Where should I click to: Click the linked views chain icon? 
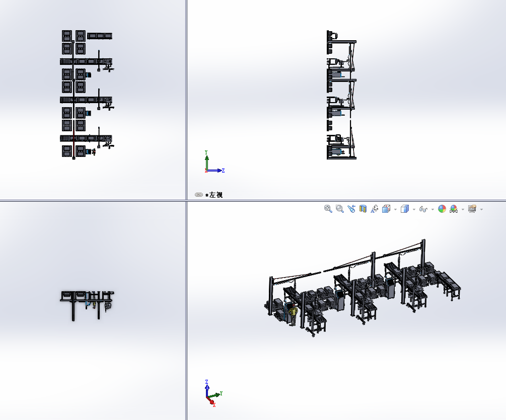pos(199,195)
